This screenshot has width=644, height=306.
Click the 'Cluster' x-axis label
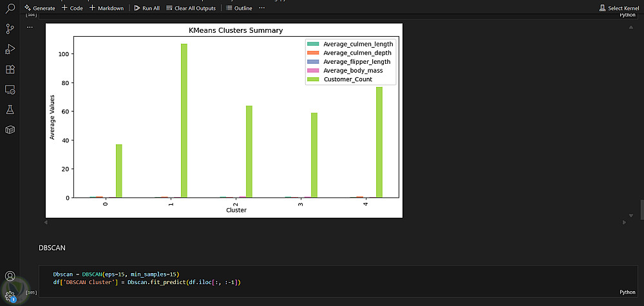[236, 210]
